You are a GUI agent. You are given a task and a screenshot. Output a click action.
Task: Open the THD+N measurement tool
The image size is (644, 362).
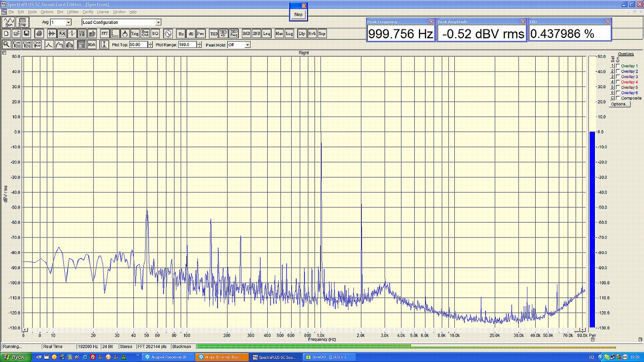(x=224, y=34)
